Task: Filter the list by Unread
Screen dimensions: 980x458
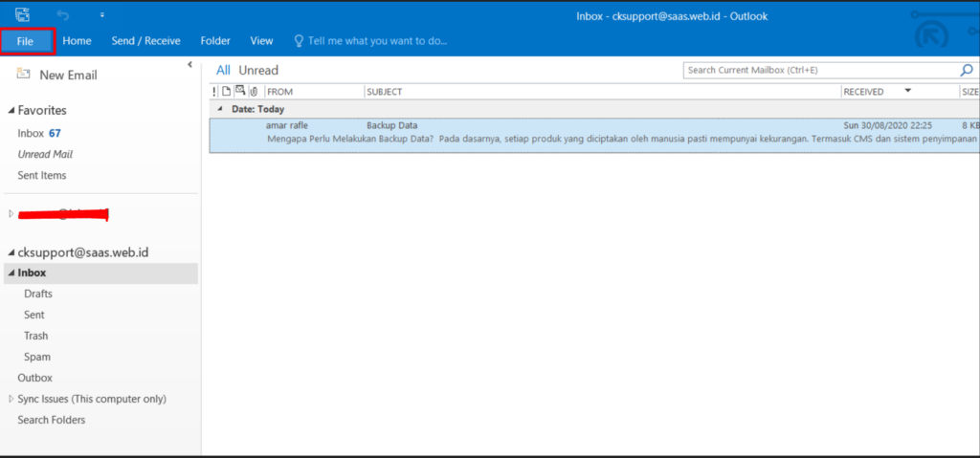Action: (x=258, y=71)
